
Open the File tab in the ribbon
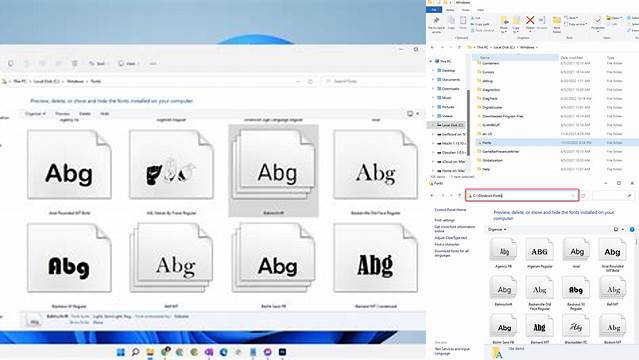click(x=434, y=10)
